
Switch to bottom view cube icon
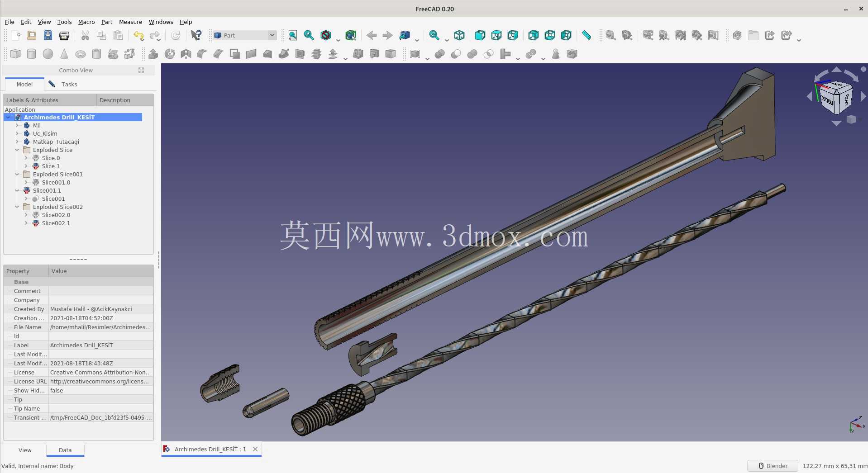point(550,35)
